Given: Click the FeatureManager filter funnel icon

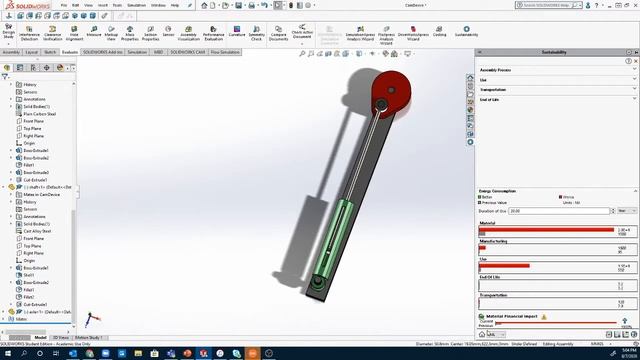Looking at the screenshot, I should (x=5, y=76).
